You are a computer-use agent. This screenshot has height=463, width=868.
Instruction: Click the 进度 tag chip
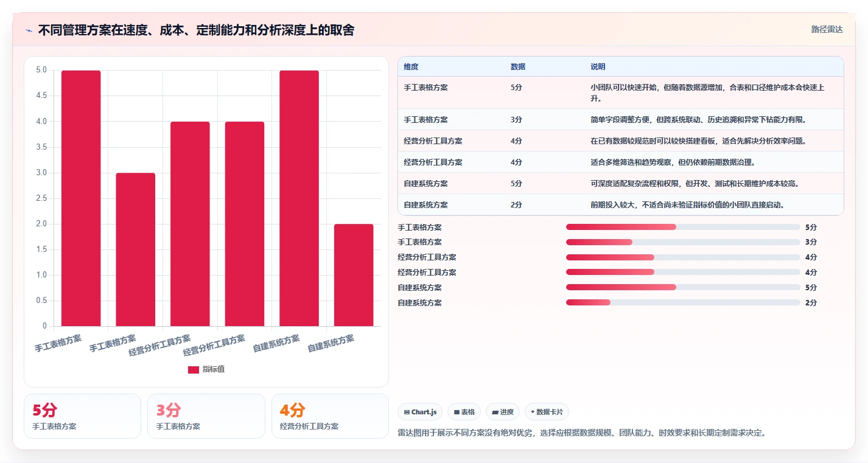[x=503, y=412]
